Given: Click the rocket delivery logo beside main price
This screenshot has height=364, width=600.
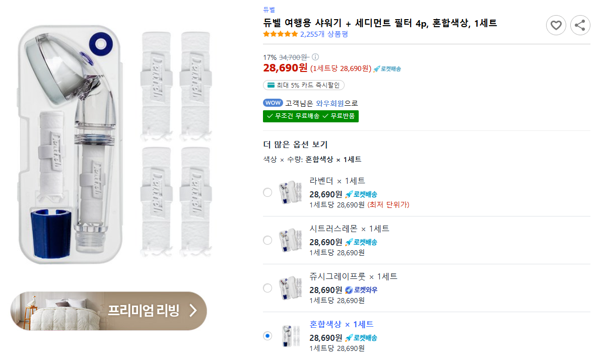Looking at the screenshot, I should tap(387, 68).
